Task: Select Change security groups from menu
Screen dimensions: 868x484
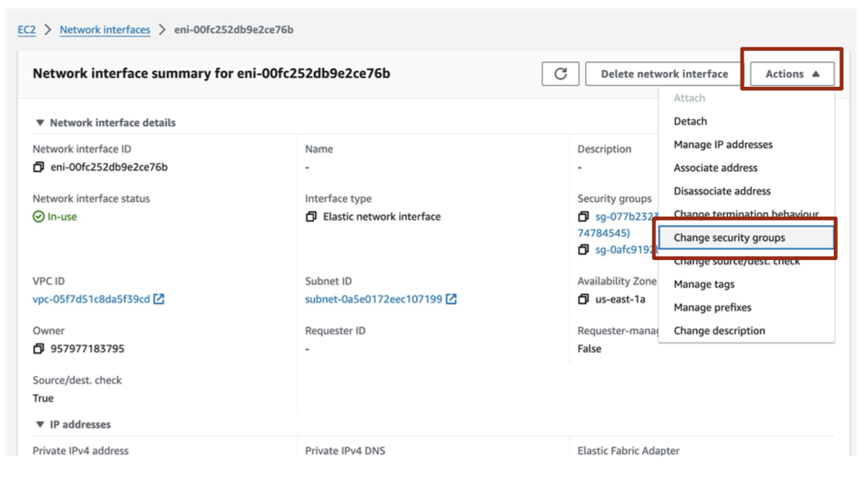Action: click(729, 238)
